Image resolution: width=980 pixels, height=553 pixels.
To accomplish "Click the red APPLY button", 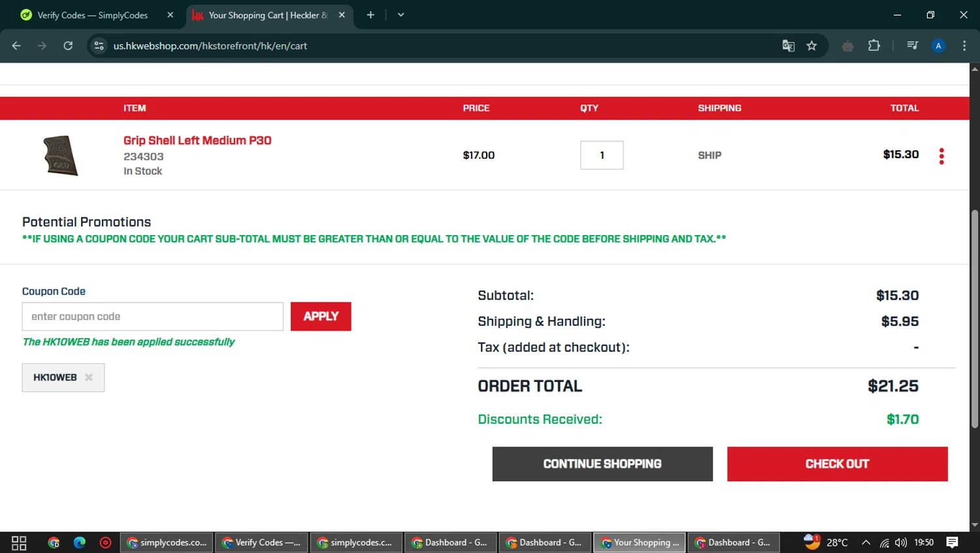I will pos(321,316).
